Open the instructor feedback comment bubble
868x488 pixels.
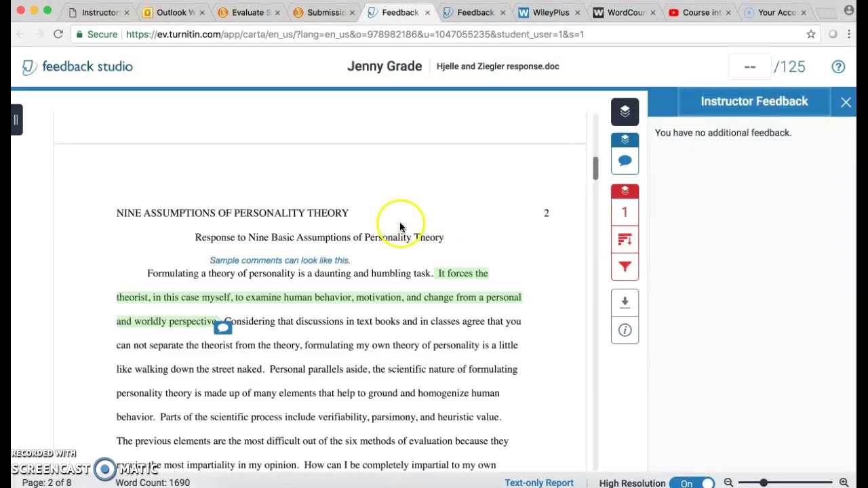tap(625, 161)
